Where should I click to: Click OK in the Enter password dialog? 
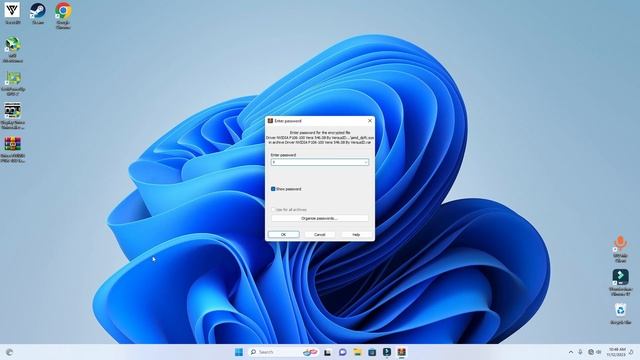click(283, 235)
